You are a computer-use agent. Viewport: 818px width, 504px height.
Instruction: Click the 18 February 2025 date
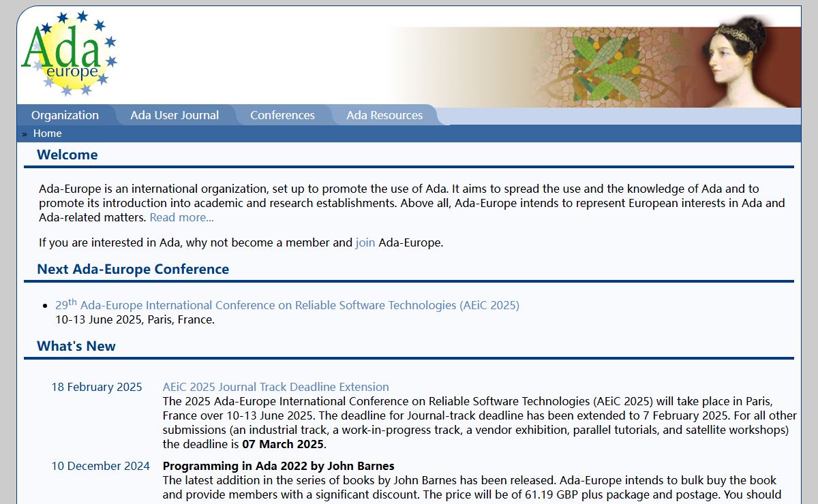click(x=97, y=387)
